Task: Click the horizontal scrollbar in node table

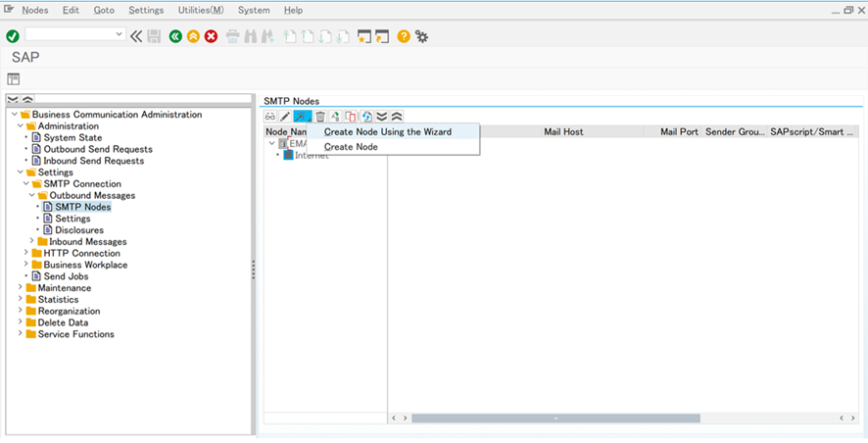Action: (555, 418)
